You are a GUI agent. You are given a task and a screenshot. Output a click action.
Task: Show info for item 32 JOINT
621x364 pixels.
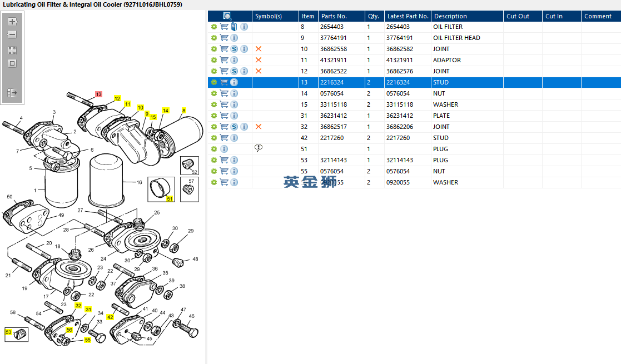tap(245, 126)
